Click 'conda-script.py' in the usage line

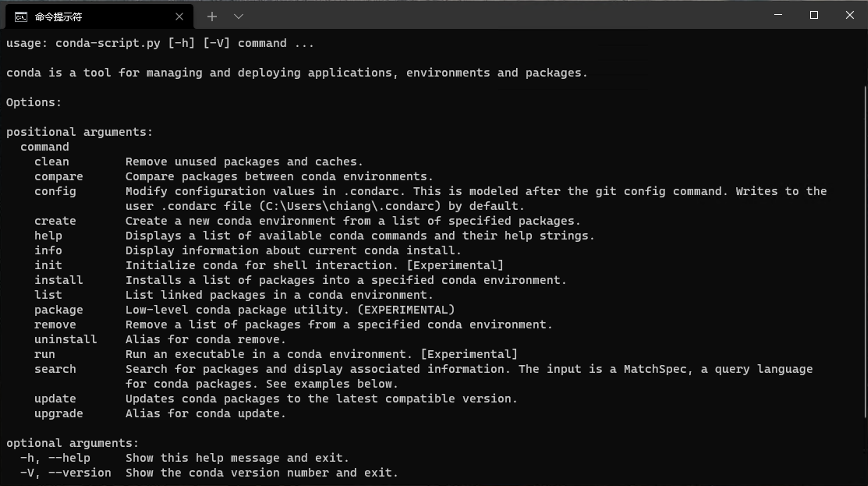108,43
